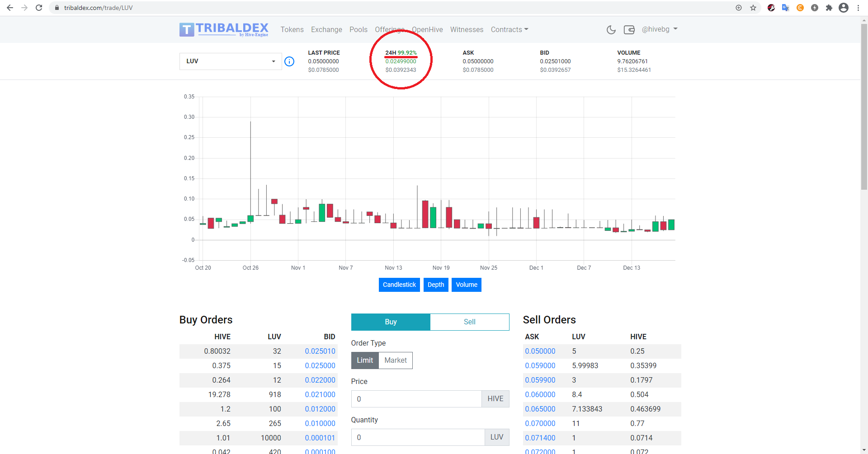The image size is (868, 454).
Task: Select buy order bid 0.025000
Action: 320,366
